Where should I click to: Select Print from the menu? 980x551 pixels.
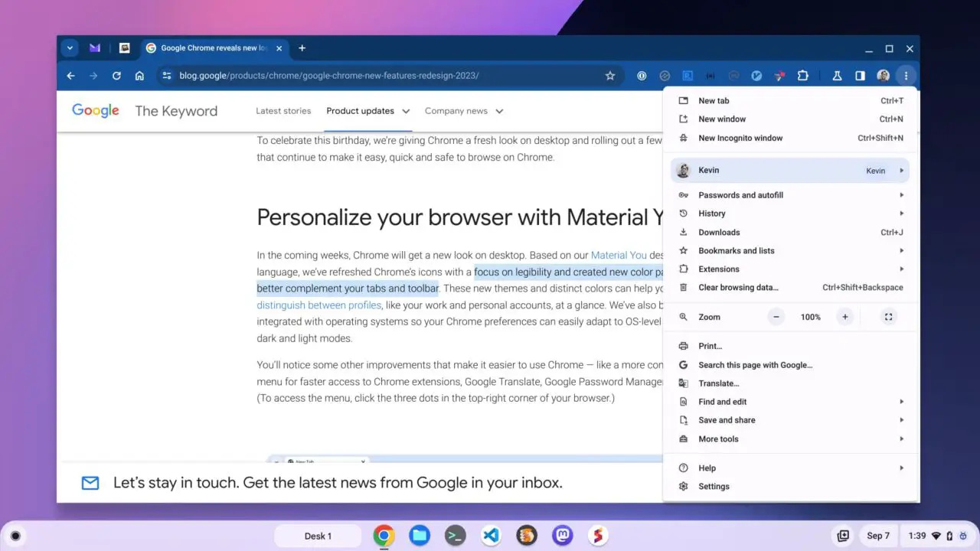[790, 346]
